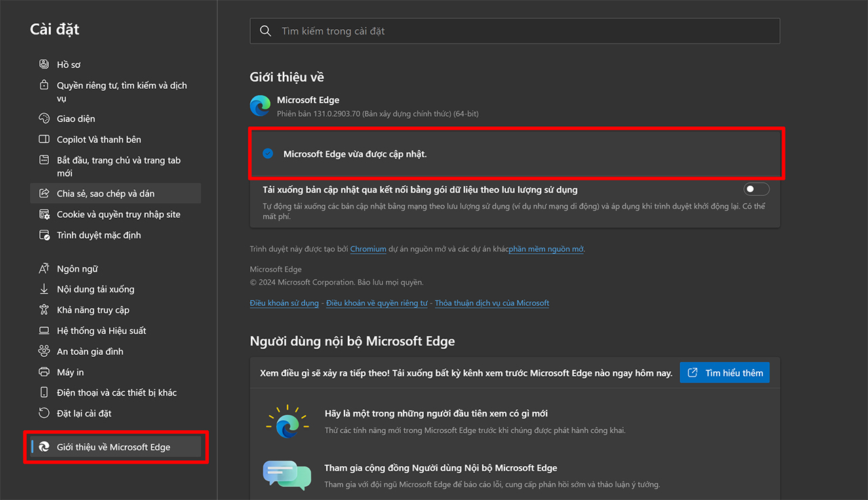Open Ngôn ngữ settings
Screen dimensions: 868x500
[115, 269]
